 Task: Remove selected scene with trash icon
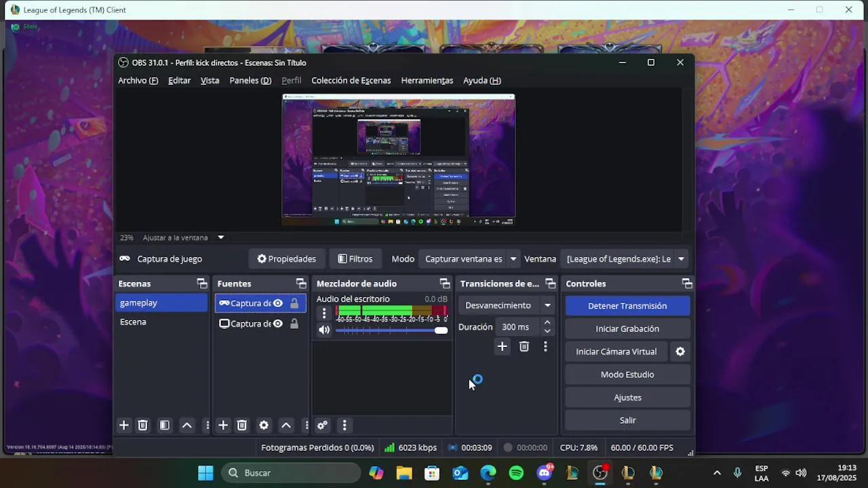pos(142,425)
